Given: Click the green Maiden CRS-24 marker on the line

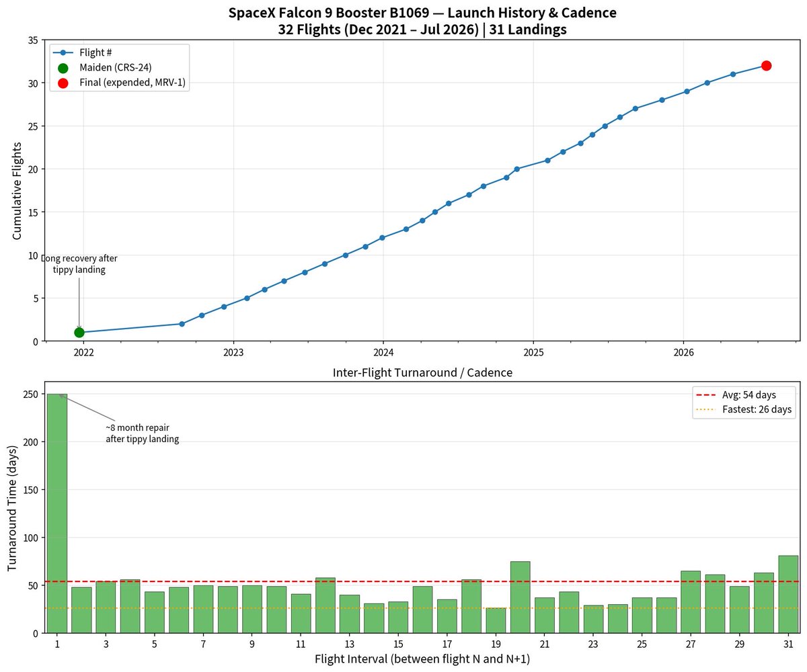Looking at the screenshot, I should (79, 332).
